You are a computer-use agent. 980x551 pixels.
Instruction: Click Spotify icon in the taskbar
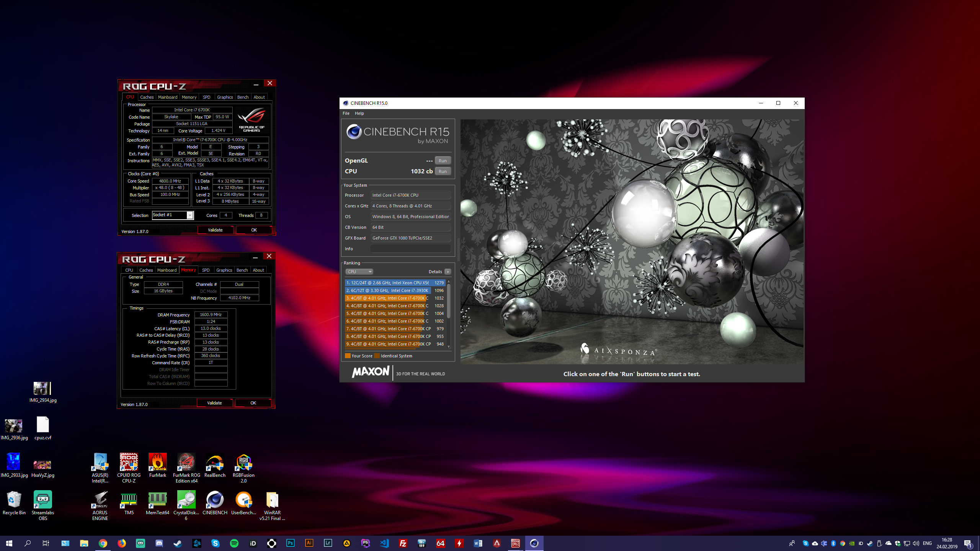coord(234,543)
